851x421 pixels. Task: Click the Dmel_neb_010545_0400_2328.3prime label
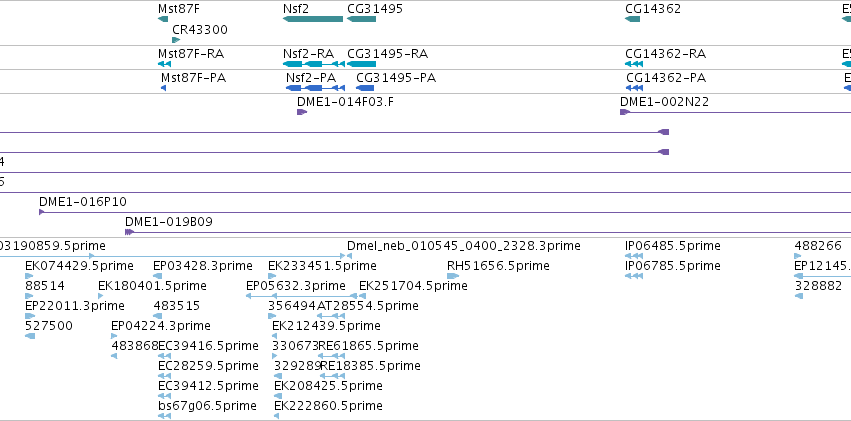tap(463, 246)
